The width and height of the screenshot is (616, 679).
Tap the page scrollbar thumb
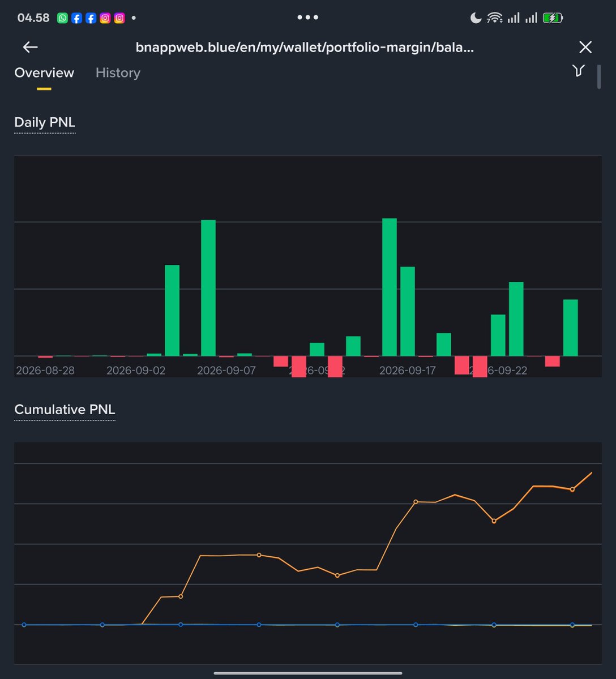pyautogui.click(x=599, y=77)
